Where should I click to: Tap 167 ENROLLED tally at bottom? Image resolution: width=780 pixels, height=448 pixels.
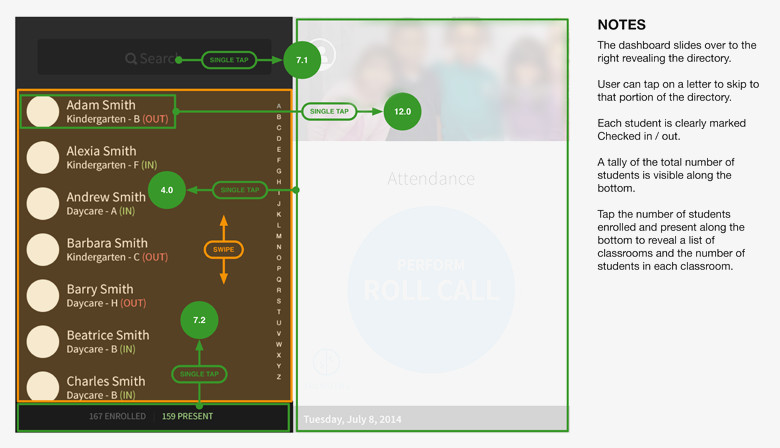coord(117,416)
